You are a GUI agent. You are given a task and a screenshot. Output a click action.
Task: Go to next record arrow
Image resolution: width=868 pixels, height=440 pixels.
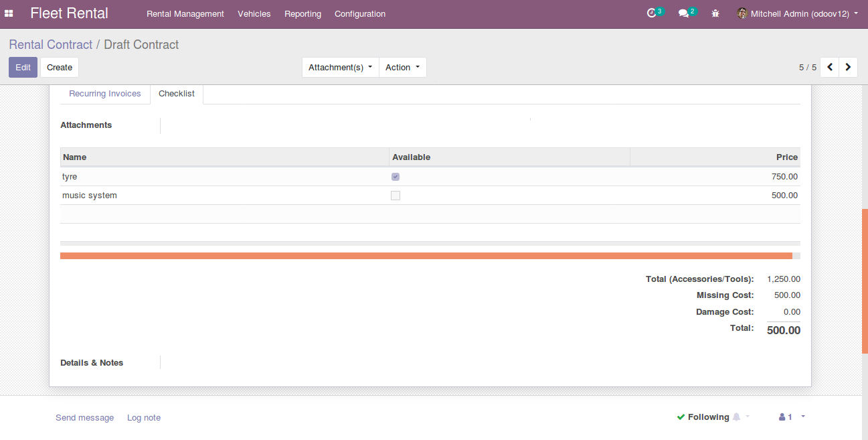(x=849, y=67)
